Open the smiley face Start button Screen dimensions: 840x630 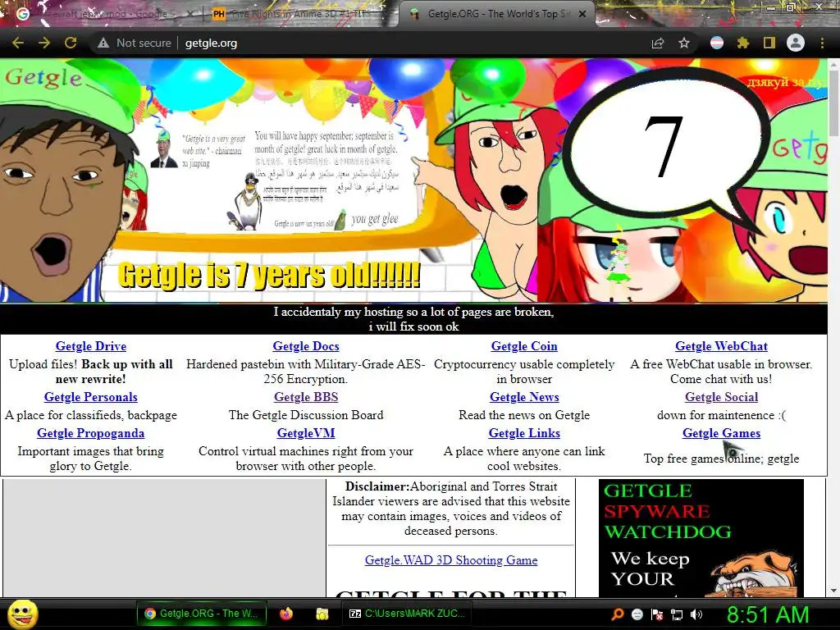(x=22, y=614)
